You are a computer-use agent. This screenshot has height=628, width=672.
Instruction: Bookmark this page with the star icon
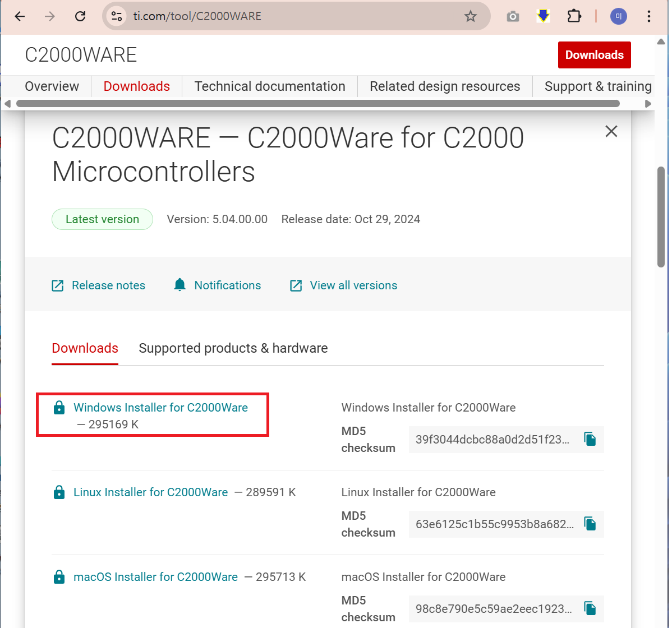pyautogui.click(x=470, y=16)
